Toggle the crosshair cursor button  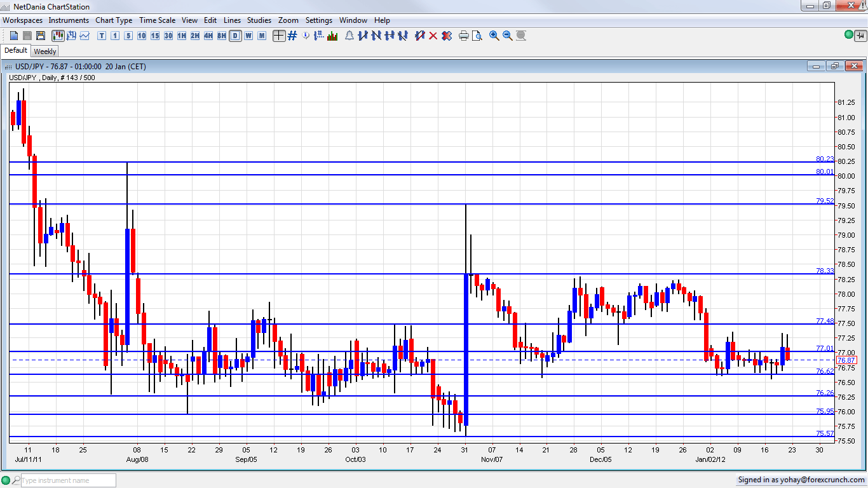click(x=278, y=36)
